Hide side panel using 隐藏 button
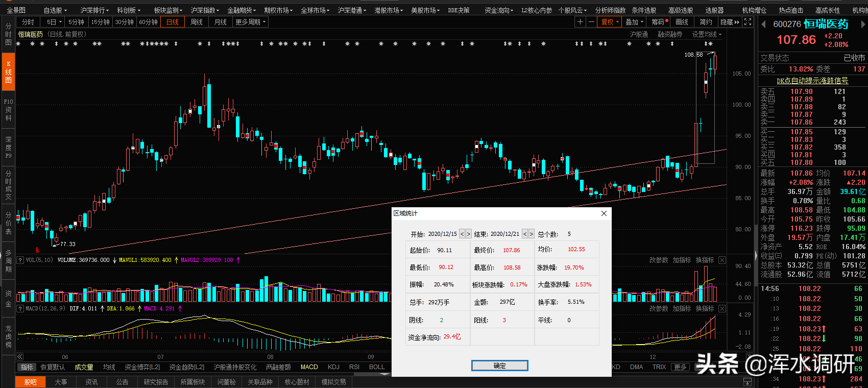Screen dimensions: 868x388 coord(730,22)
